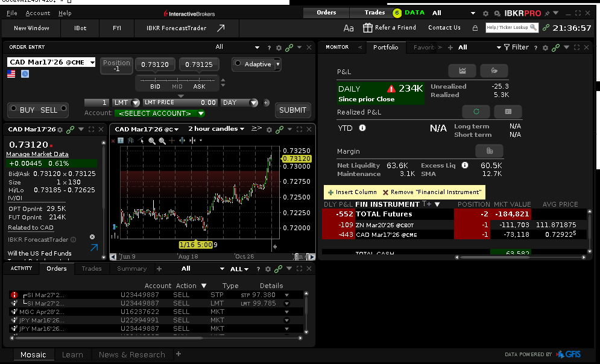Select the chart trendline pointer tool

tap(141, 140)
